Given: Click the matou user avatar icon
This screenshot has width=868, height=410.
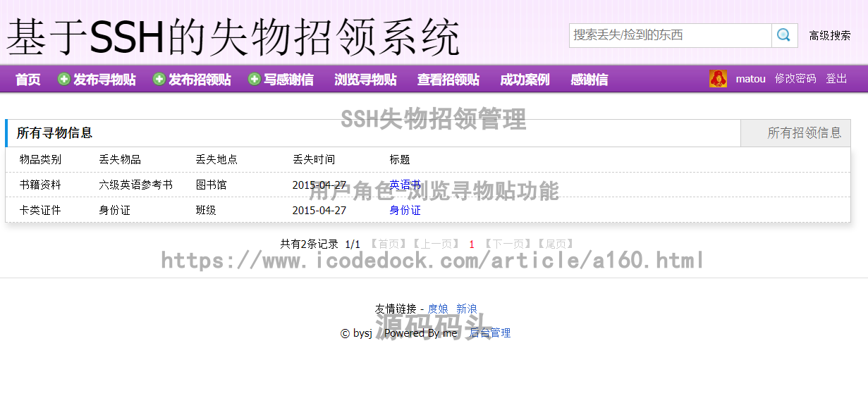Looking at the screenshot, I should [x=719, y=78].
